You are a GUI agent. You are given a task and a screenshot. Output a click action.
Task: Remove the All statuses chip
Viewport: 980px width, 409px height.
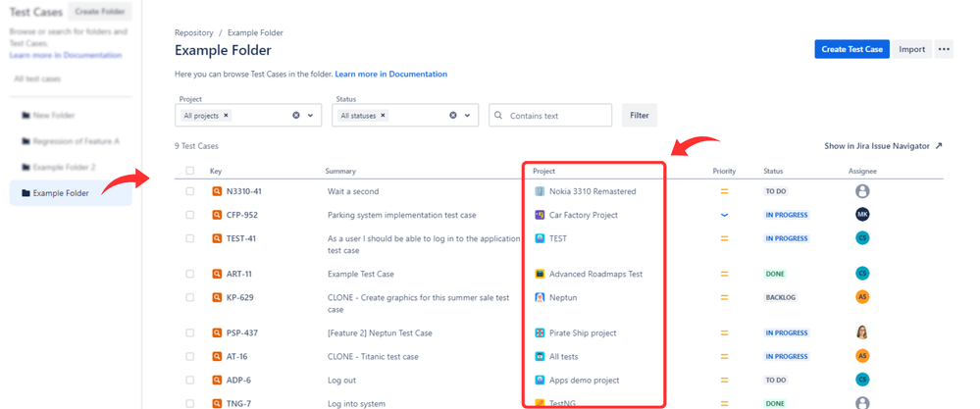point(384,116)
